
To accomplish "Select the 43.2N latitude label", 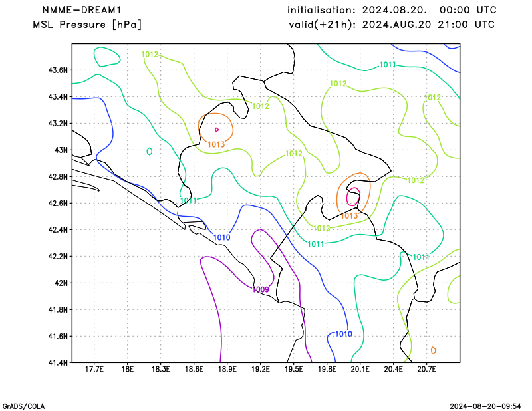I will (x=58, y=124).
